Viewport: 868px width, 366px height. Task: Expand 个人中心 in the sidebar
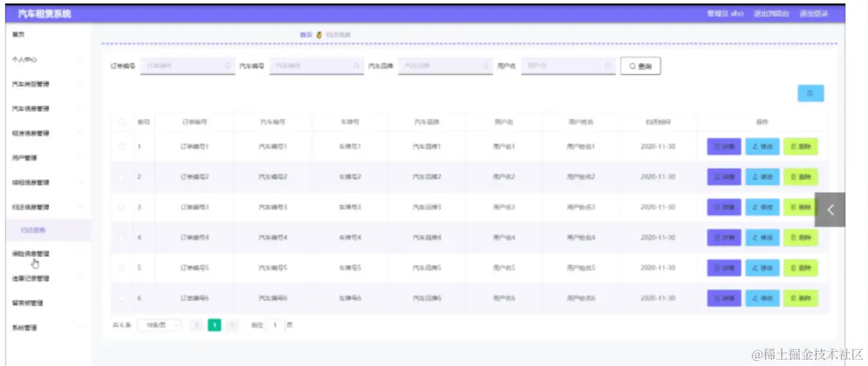tap(48, 59)
